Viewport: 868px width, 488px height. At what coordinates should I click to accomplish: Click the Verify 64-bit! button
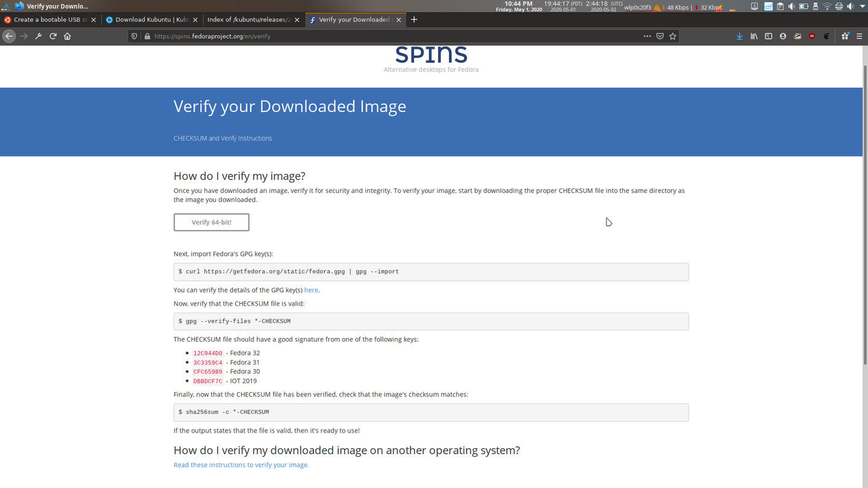(x=212, y=222)
